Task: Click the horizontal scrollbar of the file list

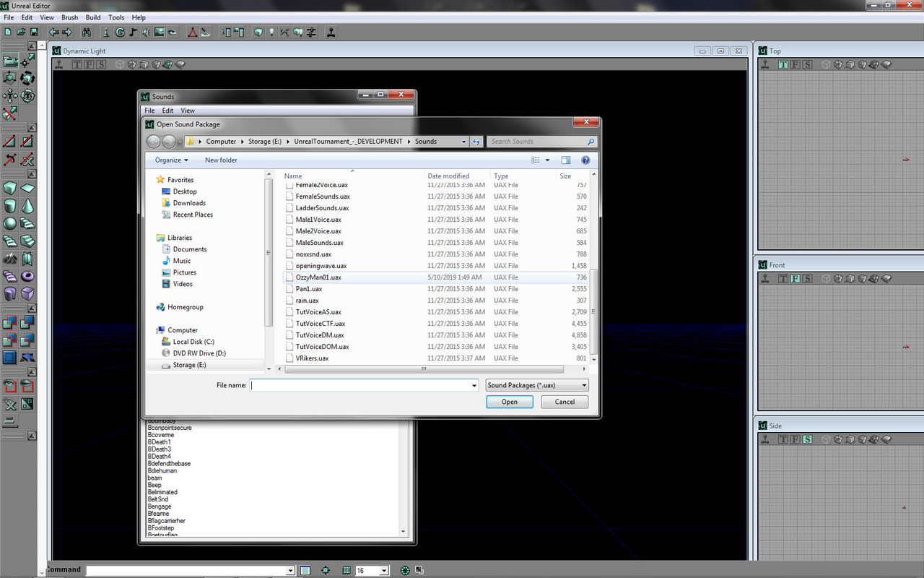Action: click(423, 369)
